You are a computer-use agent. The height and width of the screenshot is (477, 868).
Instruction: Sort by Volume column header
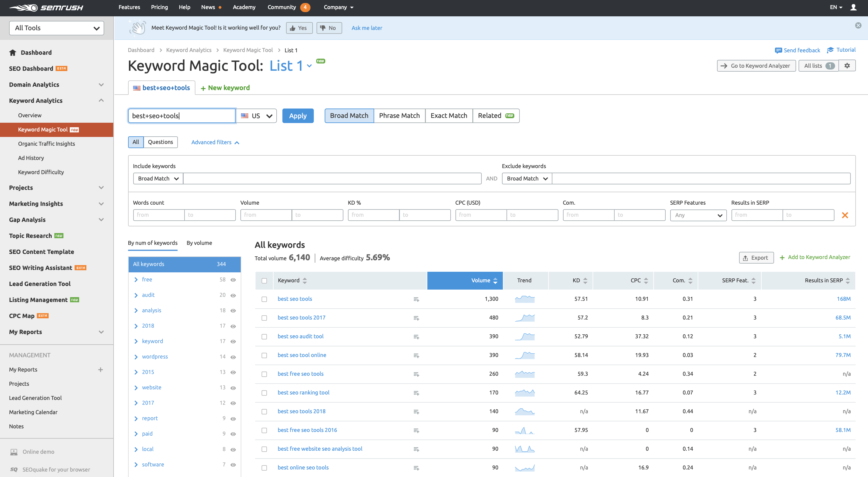[465, 281]
